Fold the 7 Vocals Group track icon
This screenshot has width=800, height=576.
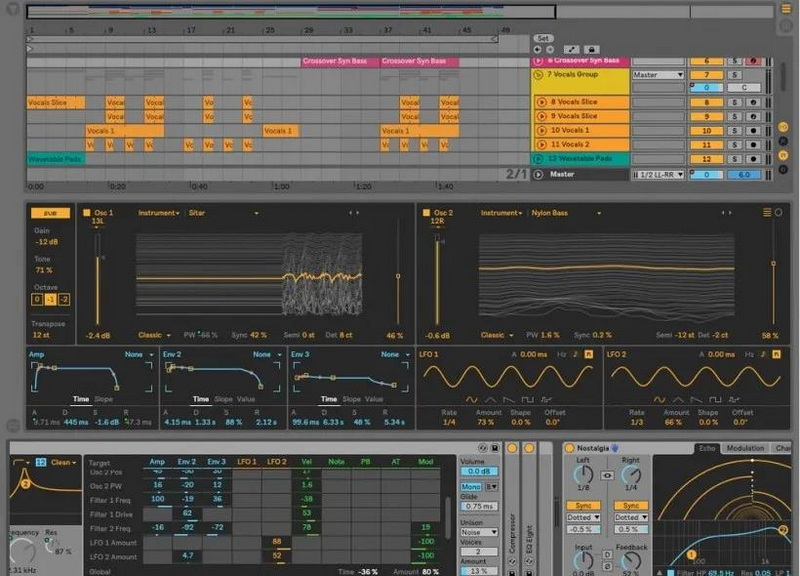[x=538, y=75]
